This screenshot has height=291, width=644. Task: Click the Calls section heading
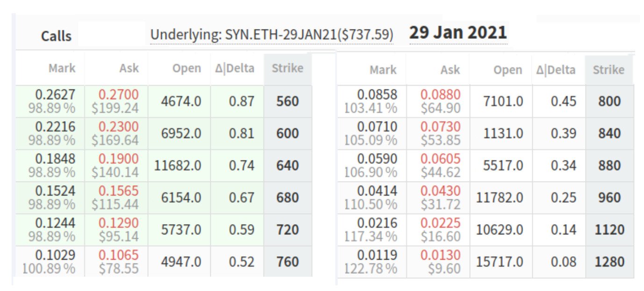[56, 36]
